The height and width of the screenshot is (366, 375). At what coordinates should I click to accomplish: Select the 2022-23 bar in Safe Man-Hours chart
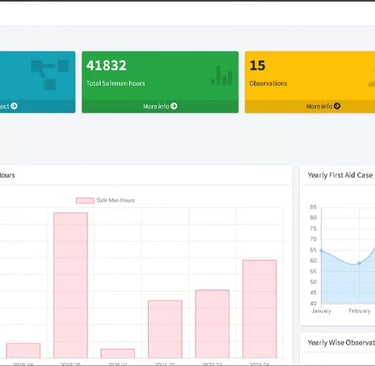212,324
